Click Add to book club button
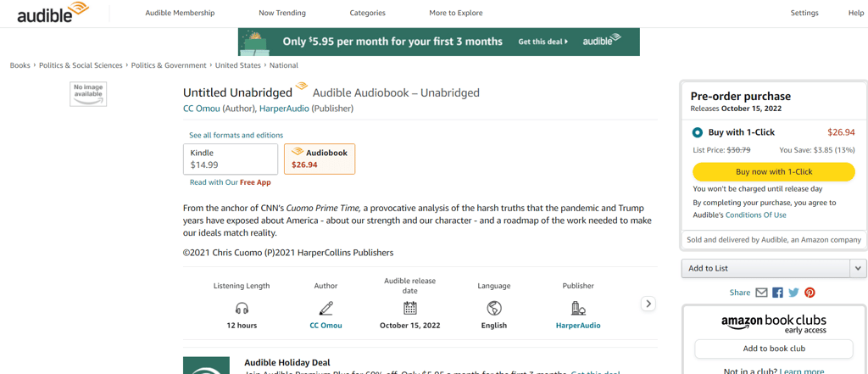Screen dimensions: 868x374 pyautogui.click(x=774, y=349)
